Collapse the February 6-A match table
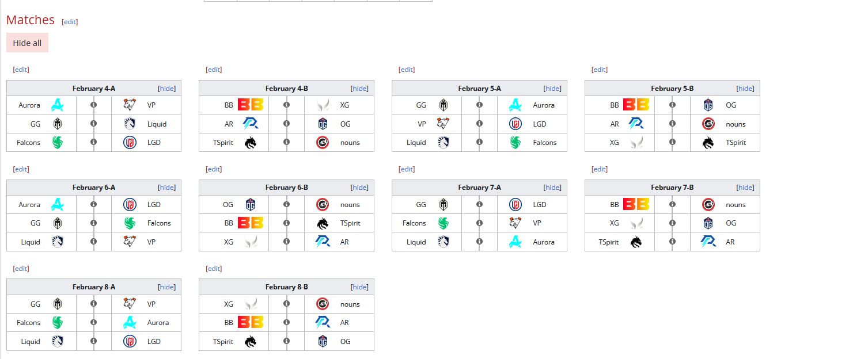 (x=167, y=187)
